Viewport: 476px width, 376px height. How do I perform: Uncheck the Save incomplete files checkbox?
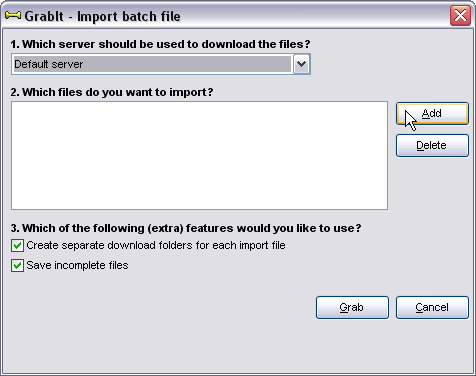click(x=17, y=266)
